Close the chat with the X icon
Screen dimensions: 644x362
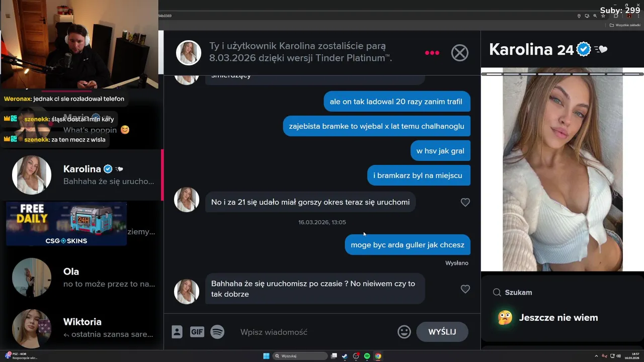pyautogui.click(x=460, y=53)
